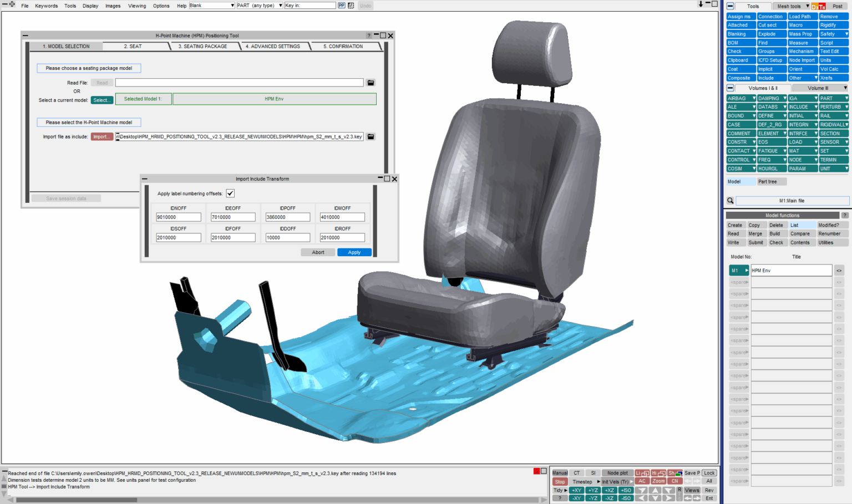852x504 pixels.
Task: Open the file browser beside Read File
Action: [371, 82]
